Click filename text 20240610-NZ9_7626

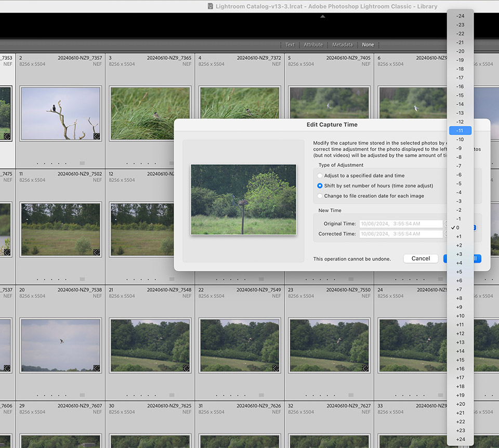[x=259, y=406]
